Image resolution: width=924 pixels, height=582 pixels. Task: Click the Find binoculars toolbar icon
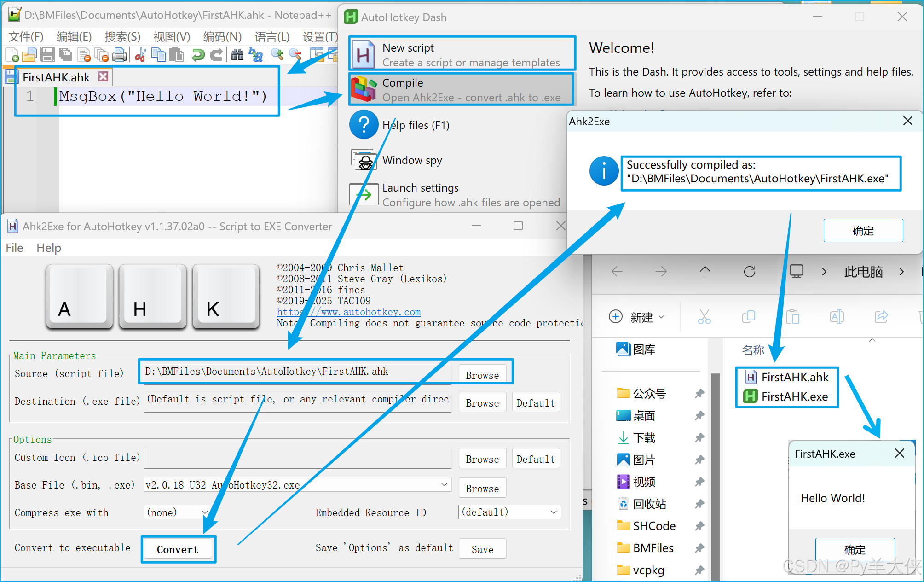point(237,55)
